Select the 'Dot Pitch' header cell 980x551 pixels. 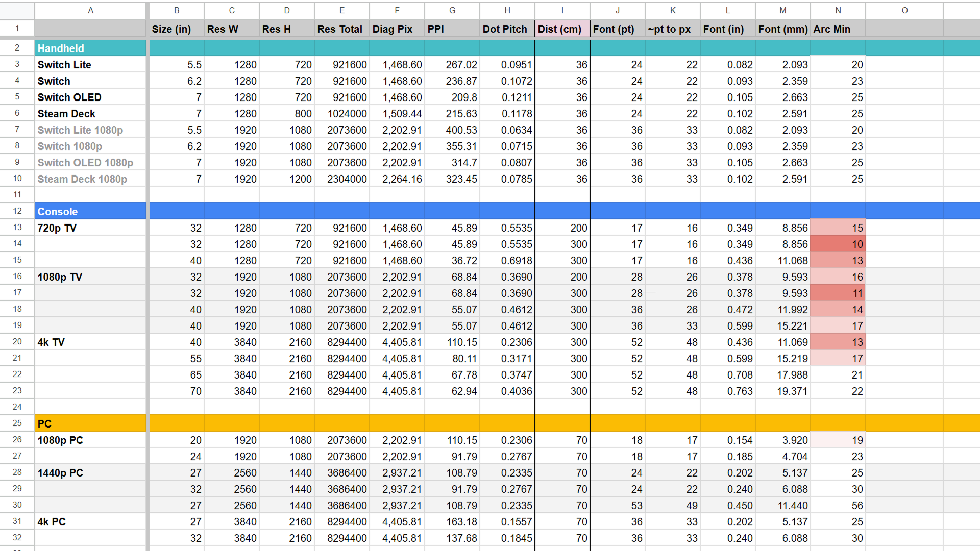pos(507,29)
